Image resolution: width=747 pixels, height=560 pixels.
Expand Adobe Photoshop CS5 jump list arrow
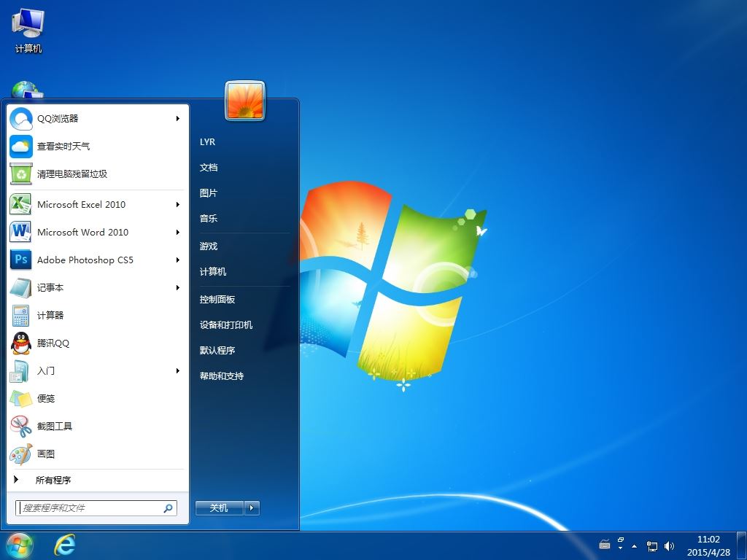coord(178,260)
